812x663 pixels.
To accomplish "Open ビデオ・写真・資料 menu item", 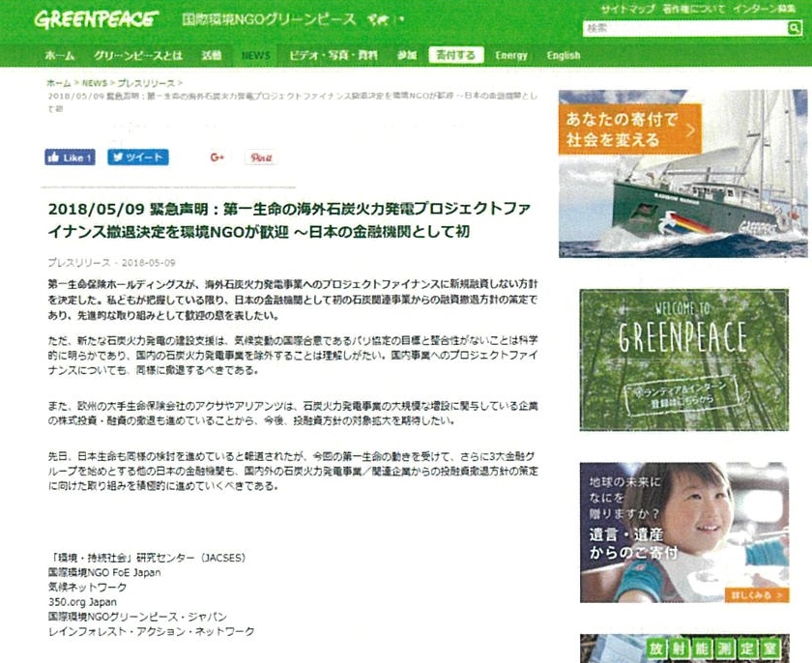I will [x=333, y=55].
